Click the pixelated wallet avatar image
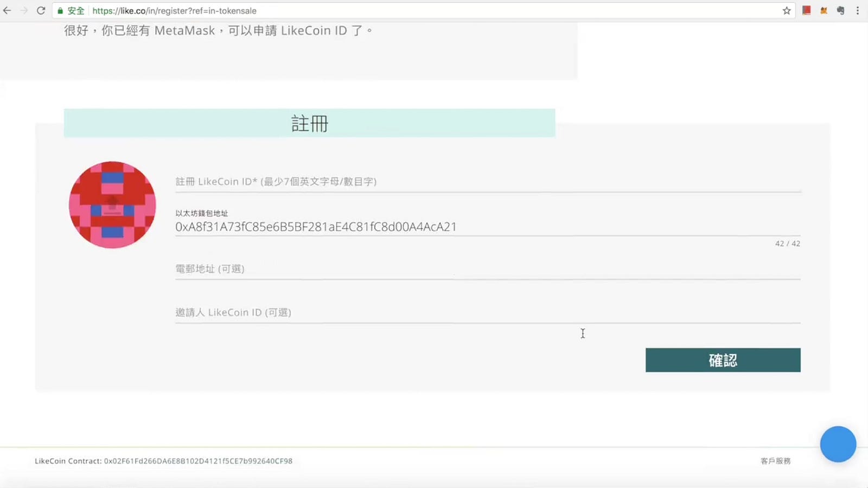 click(x=112, y=205)
